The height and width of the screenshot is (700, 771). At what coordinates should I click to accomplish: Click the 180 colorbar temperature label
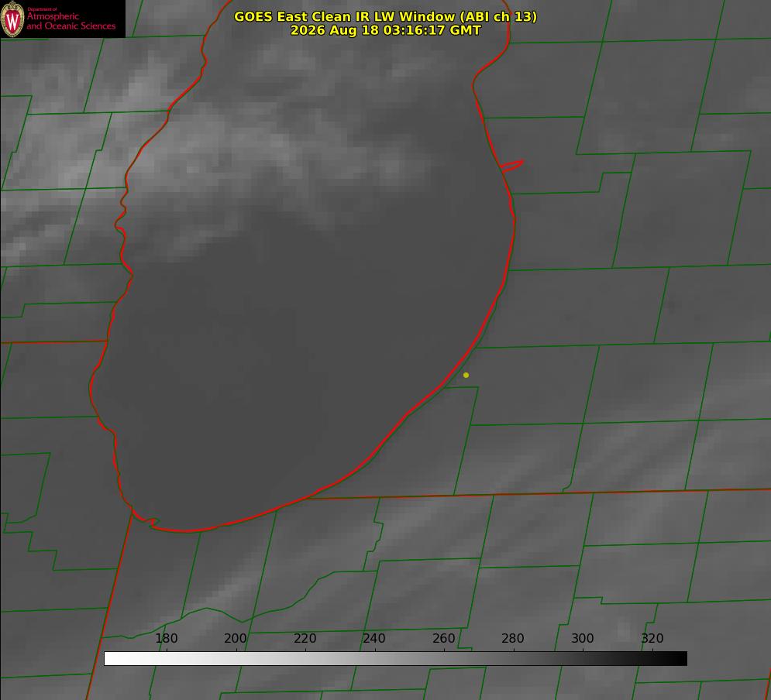[166, 638]
